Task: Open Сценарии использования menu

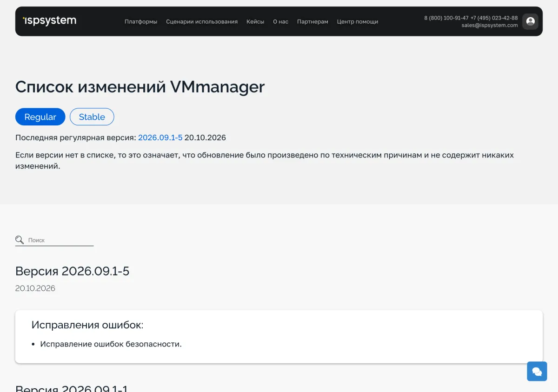Action: (202, 22)
